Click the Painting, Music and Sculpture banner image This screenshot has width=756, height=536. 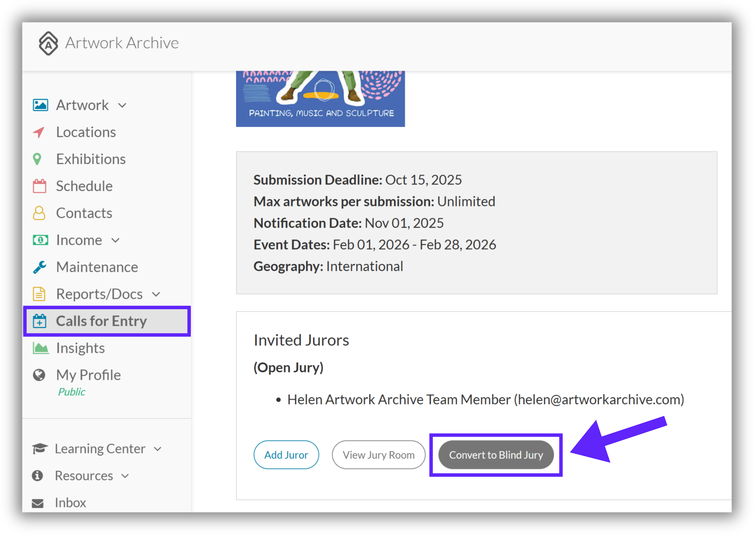(320, 99)
